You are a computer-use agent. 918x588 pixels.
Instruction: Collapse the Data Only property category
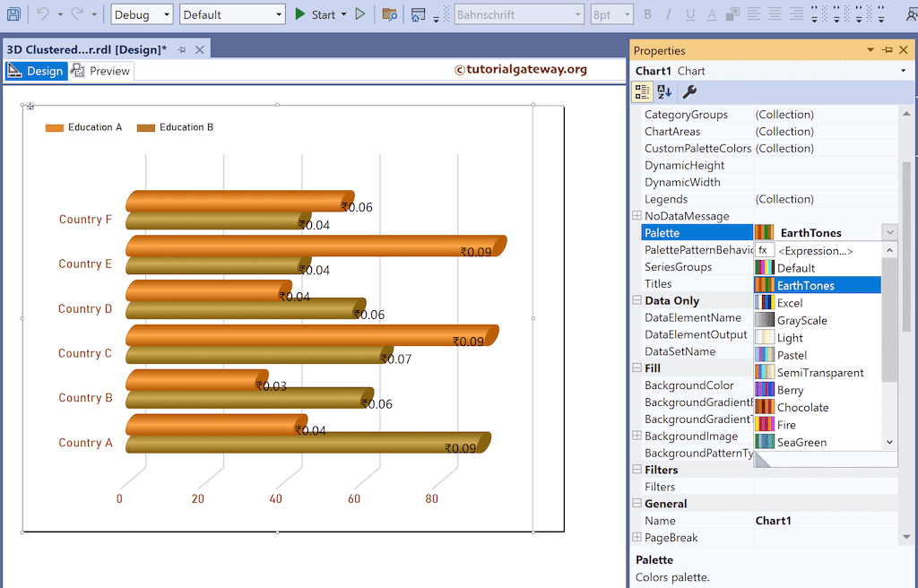pyautogui.click(x=637, y=301)
